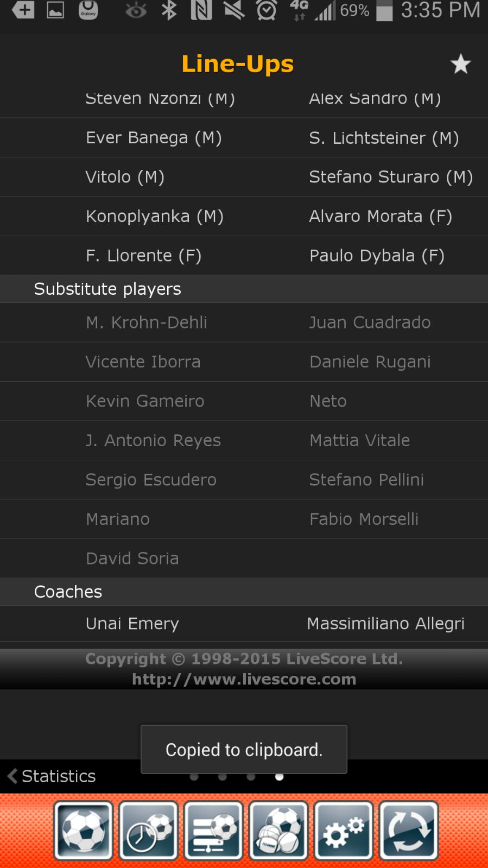Select substitute Juan Cuadrado

click(370, 322)
